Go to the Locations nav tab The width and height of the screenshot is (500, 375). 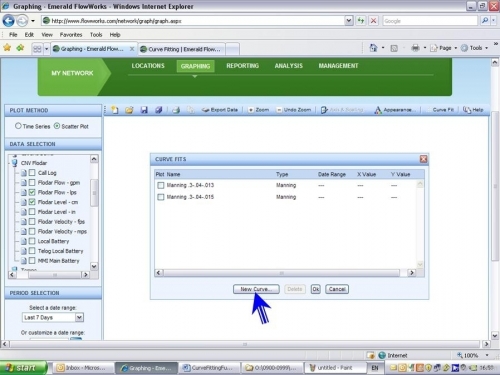148,66
